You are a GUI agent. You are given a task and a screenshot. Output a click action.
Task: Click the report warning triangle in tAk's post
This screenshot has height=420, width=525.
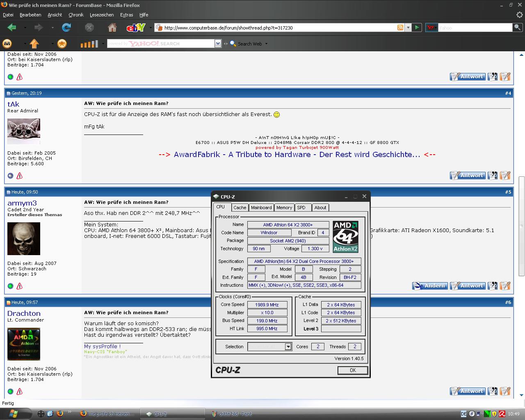click(19, 176)
